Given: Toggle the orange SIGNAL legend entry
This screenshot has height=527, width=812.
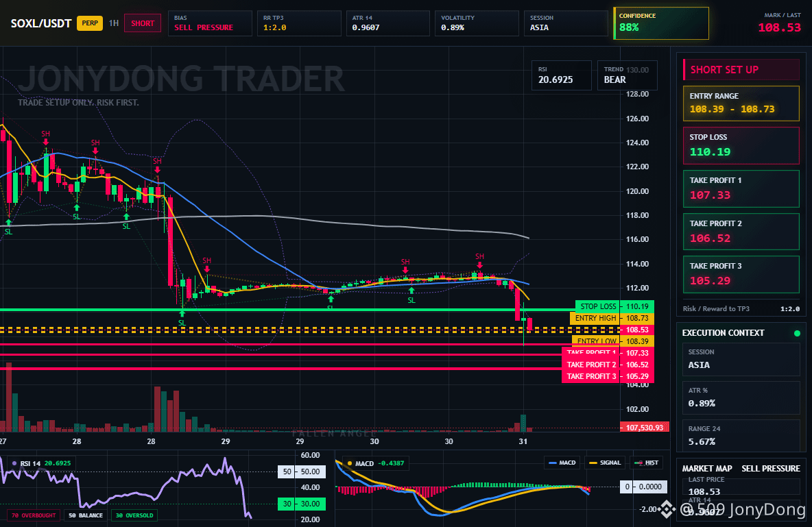Looking at the screenshot, I should tap(604, 463).
